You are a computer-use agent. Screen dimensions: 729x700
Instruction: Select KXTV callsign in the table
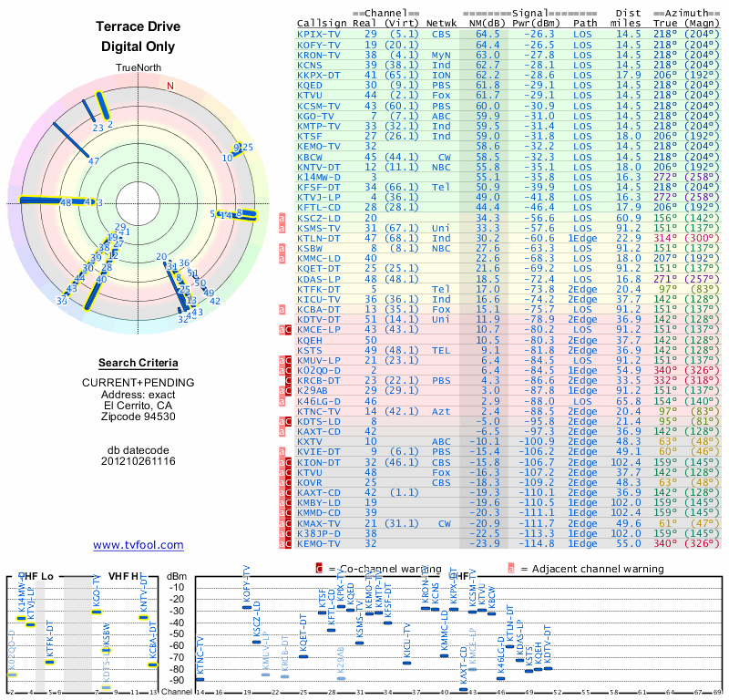pyautogui.click(x=310, y=442)
